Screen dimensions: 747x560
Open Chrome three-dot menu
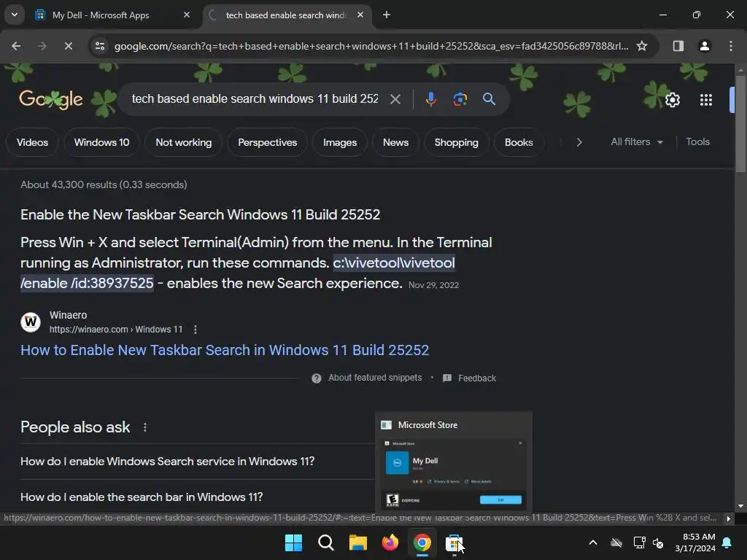coord(730,46)
